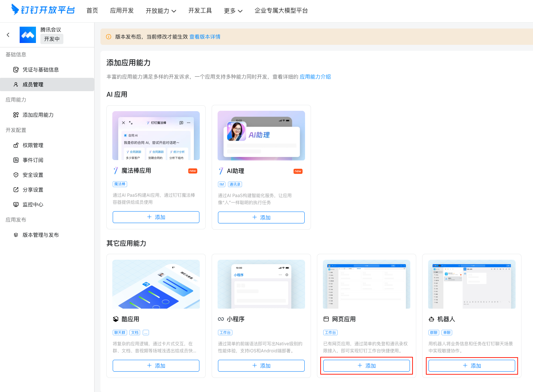Viewport: 533px width, 392px height.
Task: Click the 机器人 preview thumbnail
Action: pyautogui.click(x=472, y=284)
